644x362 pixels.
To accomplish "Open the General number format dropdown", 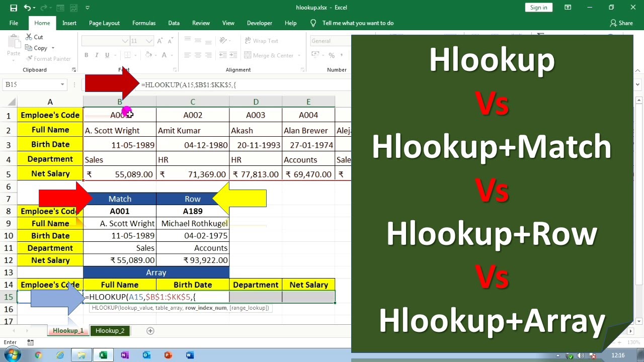I will click(331, 41).
